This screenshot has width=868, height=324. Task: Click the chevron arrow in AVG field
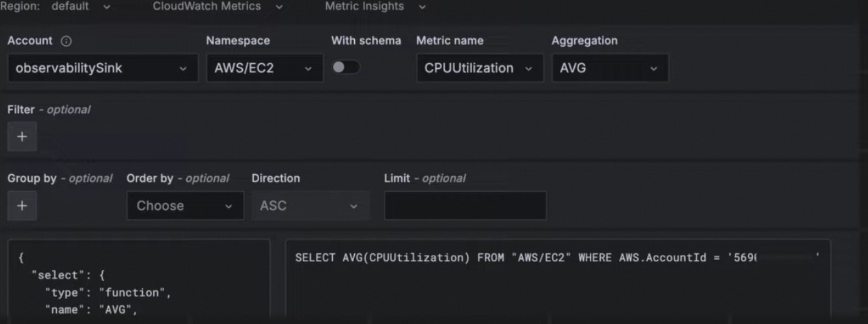(654, 69)
